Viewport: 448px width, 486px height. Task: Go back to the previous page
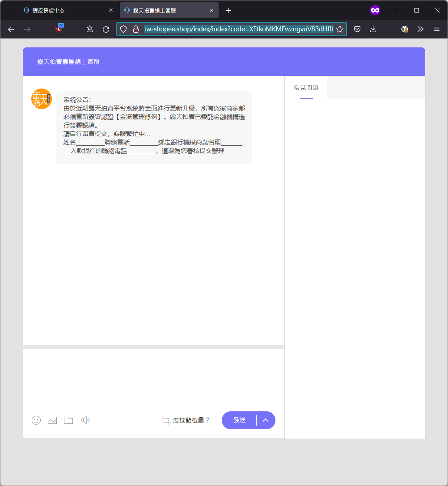[x=11, y=29]
